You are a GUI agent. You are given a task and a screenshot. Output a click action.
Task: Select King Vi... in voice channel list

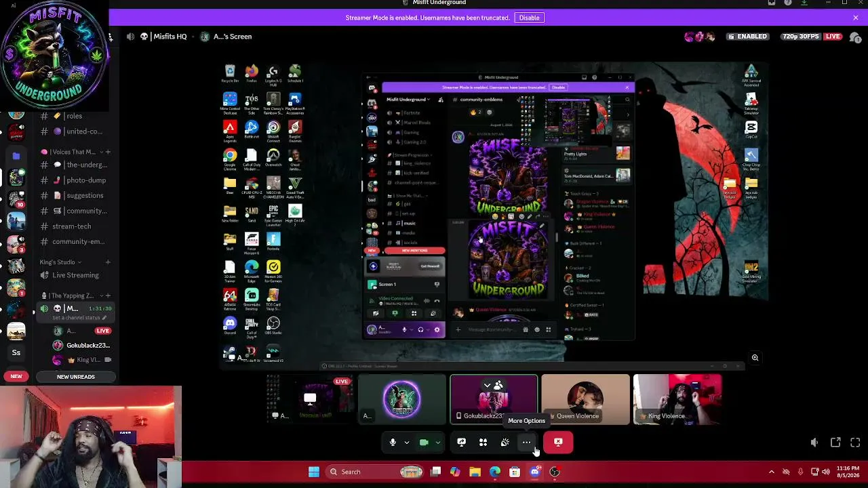click(83, 360)
